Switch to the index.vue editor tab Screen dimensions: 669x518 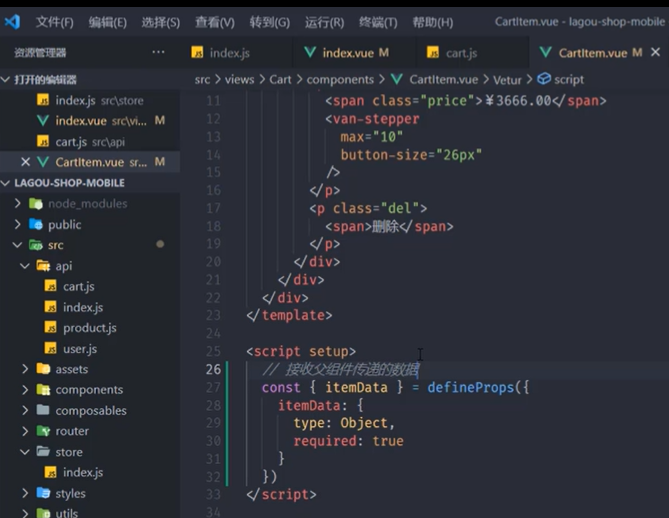click(354, 53)
